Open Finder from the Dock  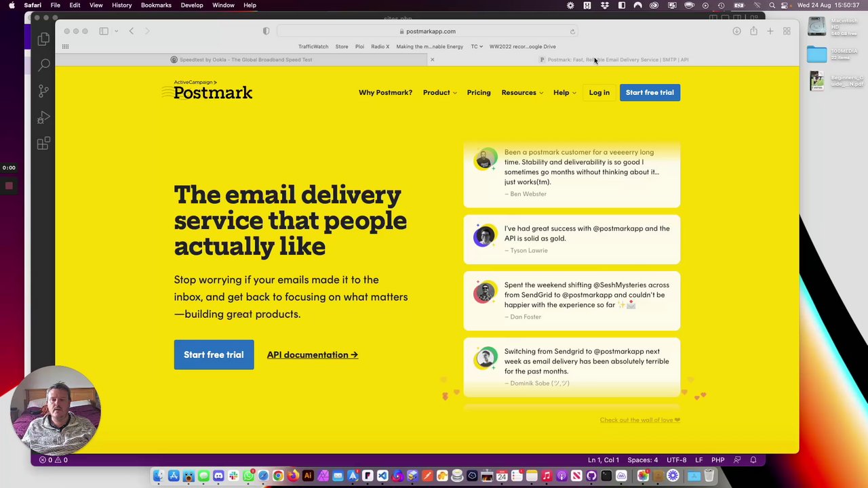tap(158, 476)
